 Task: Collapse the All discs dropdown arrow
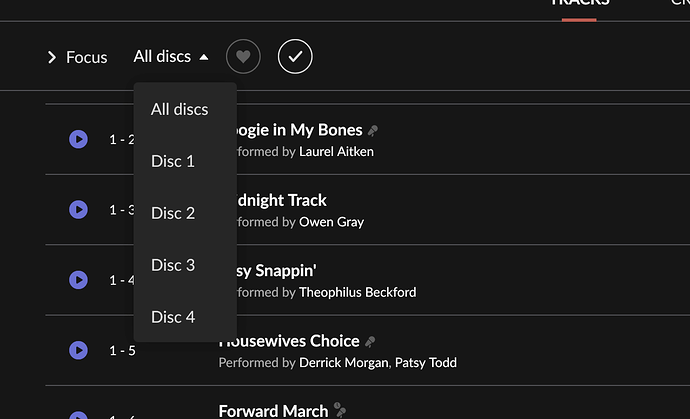click(x=204, y=57)
